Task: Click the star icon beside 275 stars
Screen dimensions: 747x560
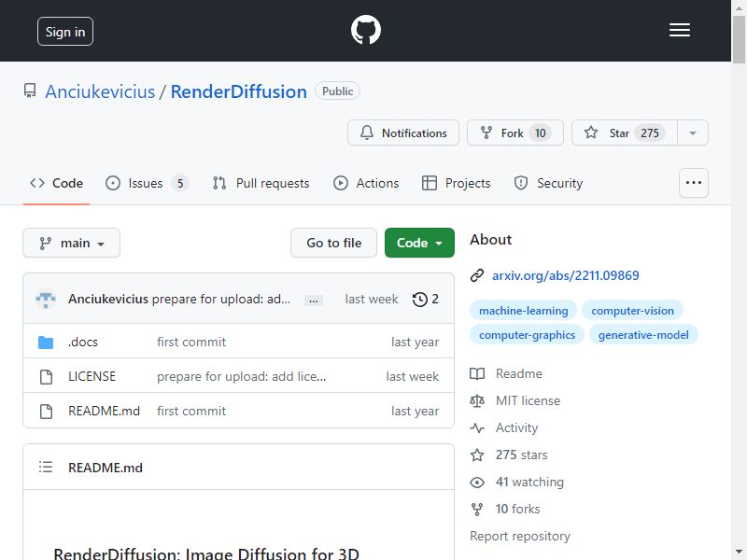Action: (477, 455)
